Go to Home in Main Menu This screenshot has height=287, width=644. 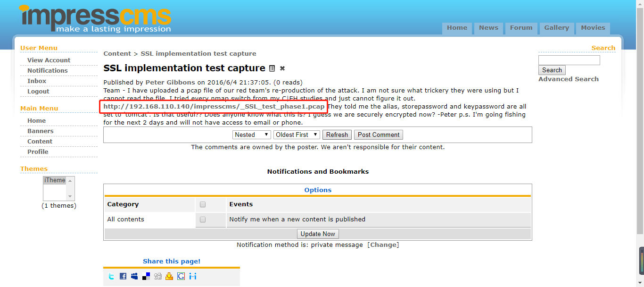pos(36,121)
